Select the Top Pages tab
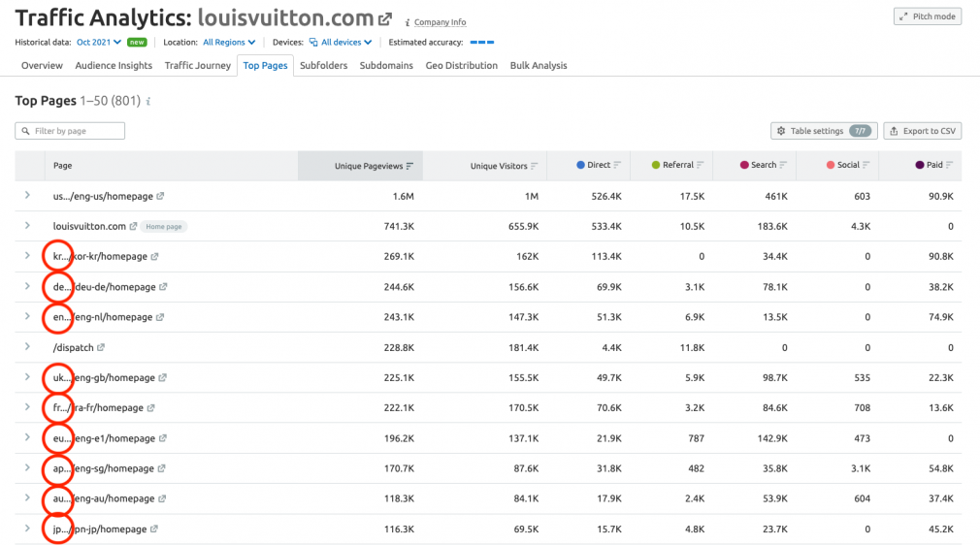The image size is (980, 545). (x=265, y=65)
